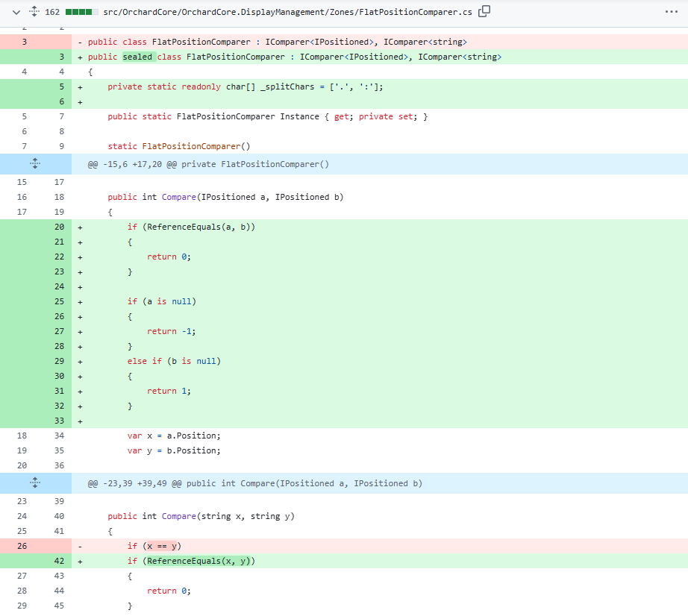Click 'return 0;' on line 22
The image size is (688, 616).
click(169, 257)
